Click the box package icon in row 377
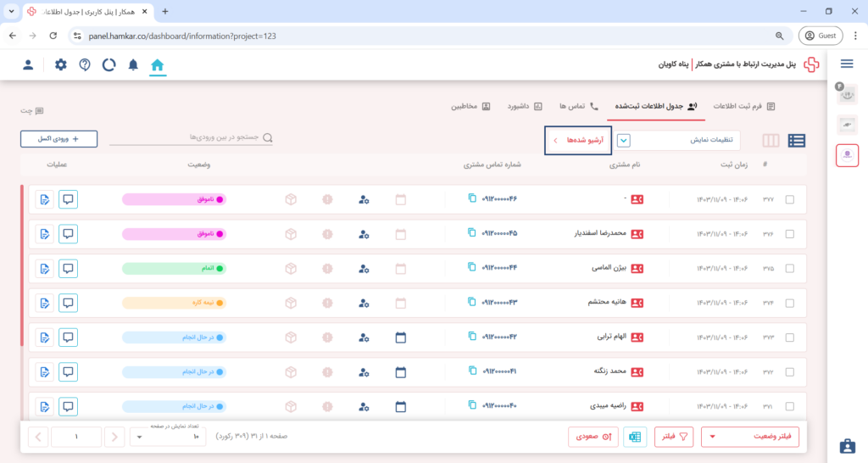This screenshot has height=463, width=868. click(x=292, y=199)
